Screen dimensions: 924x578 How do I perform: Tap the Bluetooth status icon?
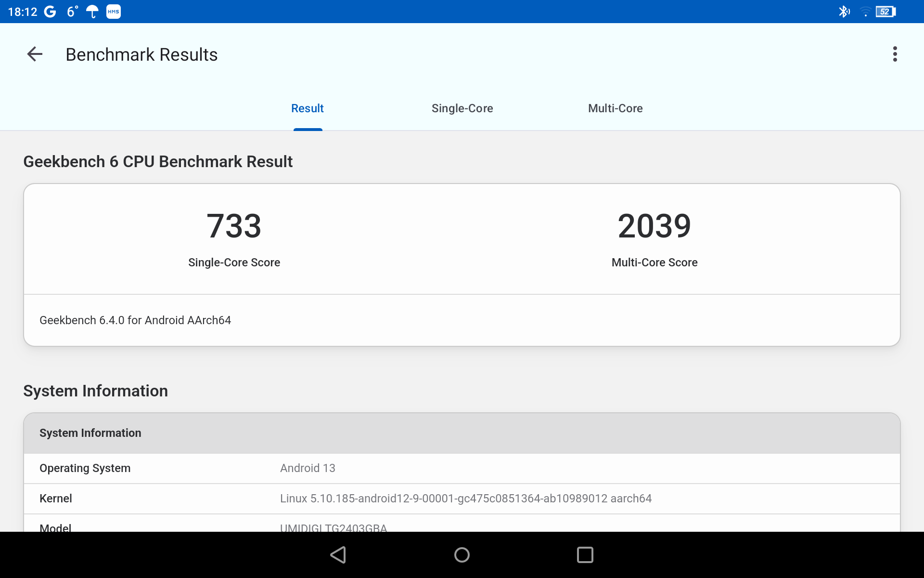pyautogui.click(x=844, y=12)
